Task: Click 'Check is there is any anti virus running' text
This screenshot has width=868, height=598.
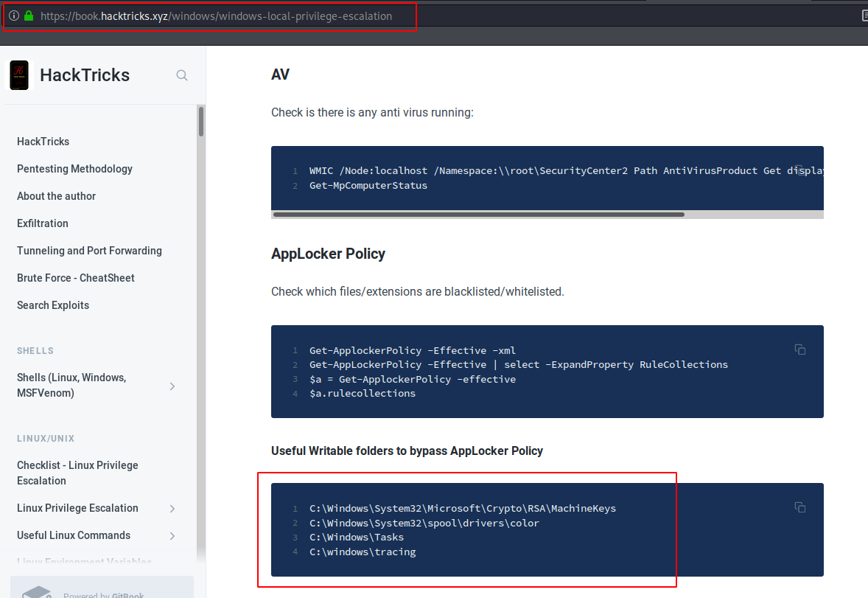Action: point(372,113)
